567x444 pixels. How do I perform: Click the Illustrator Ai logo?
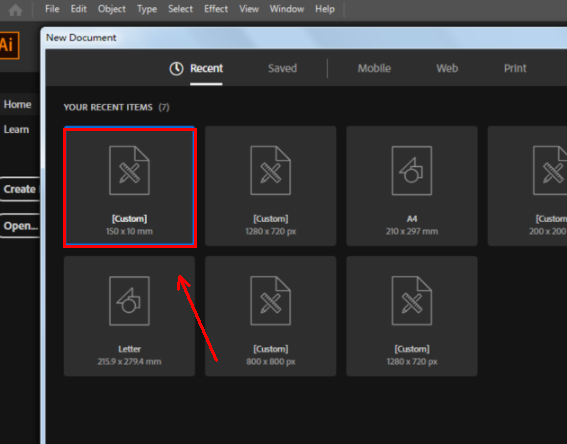(x=9, y=46)
